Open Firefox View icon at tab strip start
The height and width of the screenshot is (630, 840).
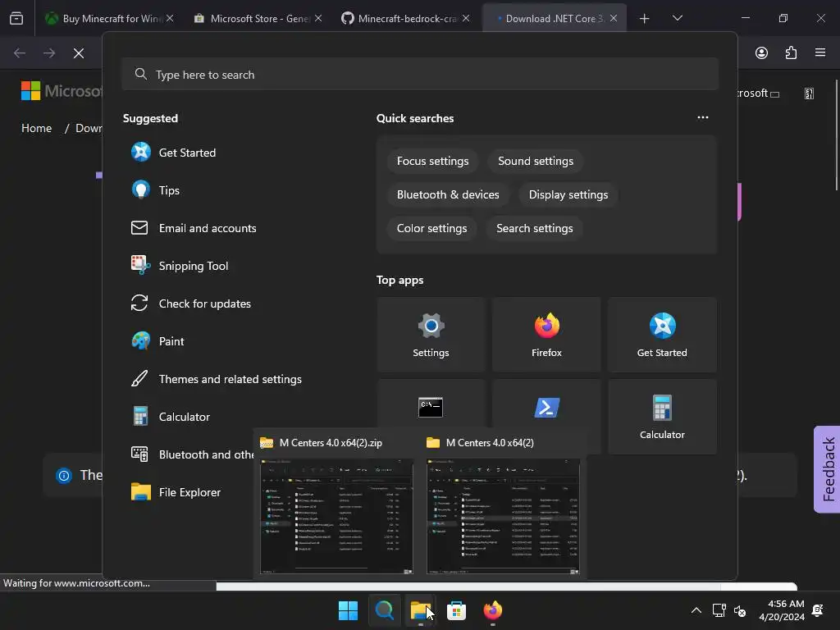pos(16,18)
